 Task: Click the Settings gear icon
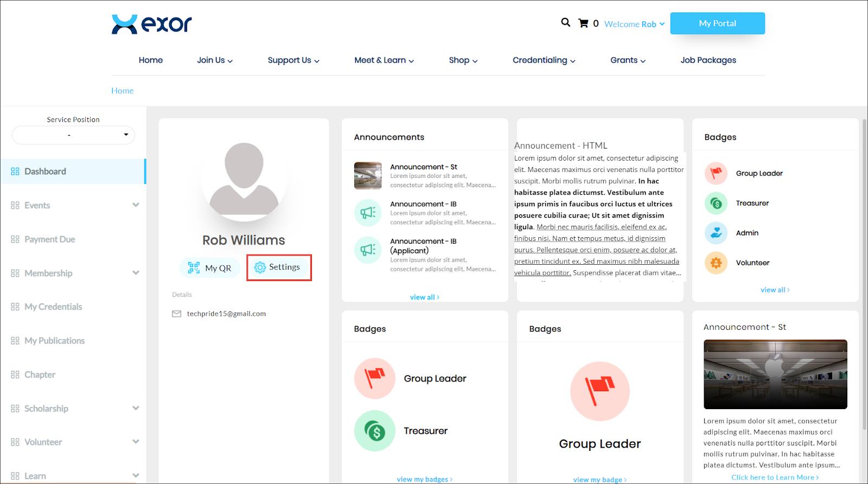260,268
